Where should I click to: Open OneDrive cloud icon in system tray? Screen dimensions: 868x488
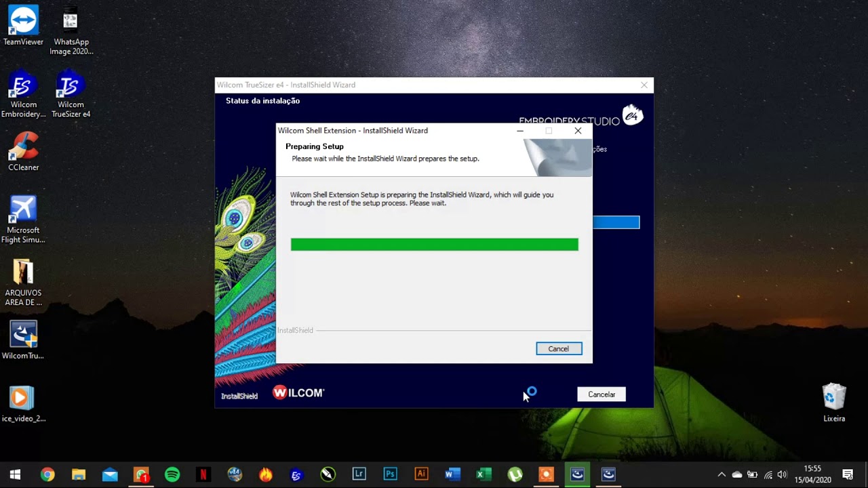pos(737,474)
